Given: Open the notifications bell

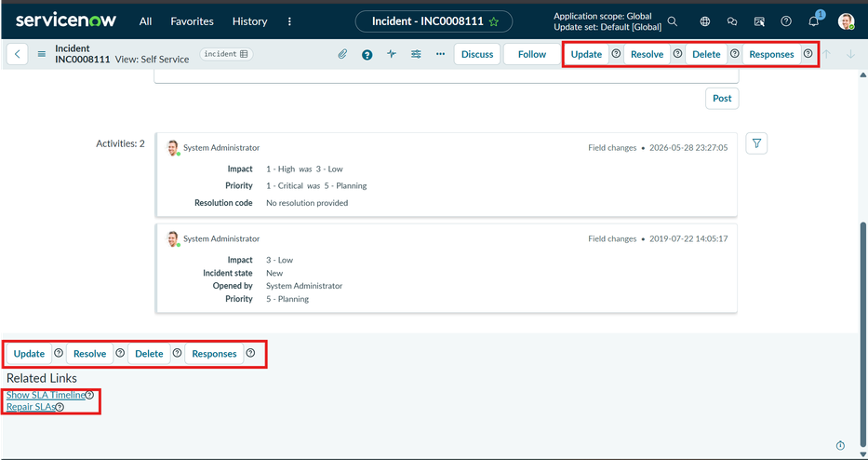Looking at the screenshot, I should 814,21.
